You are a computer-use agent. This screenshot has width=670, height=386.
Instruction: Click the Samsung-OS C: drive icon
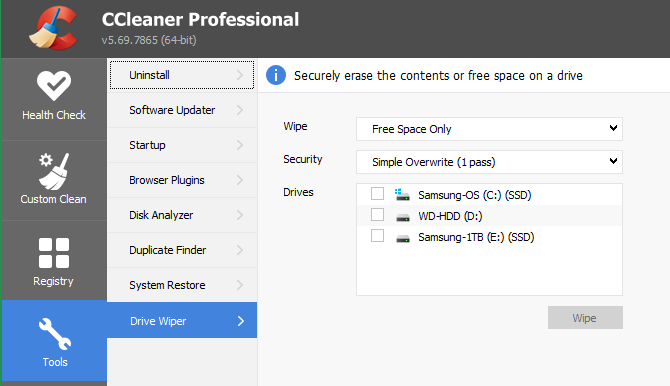coord(402,194)
